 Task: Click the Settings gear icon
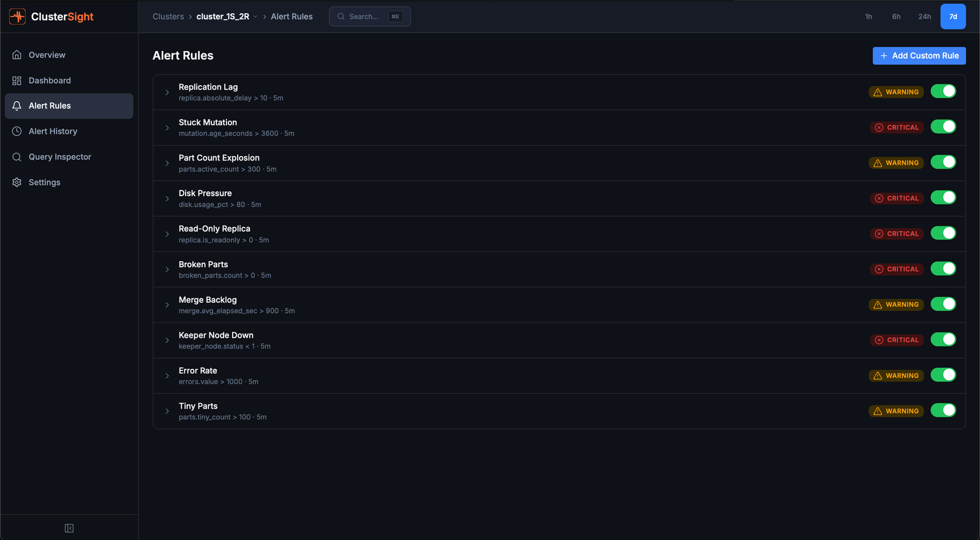17,183
